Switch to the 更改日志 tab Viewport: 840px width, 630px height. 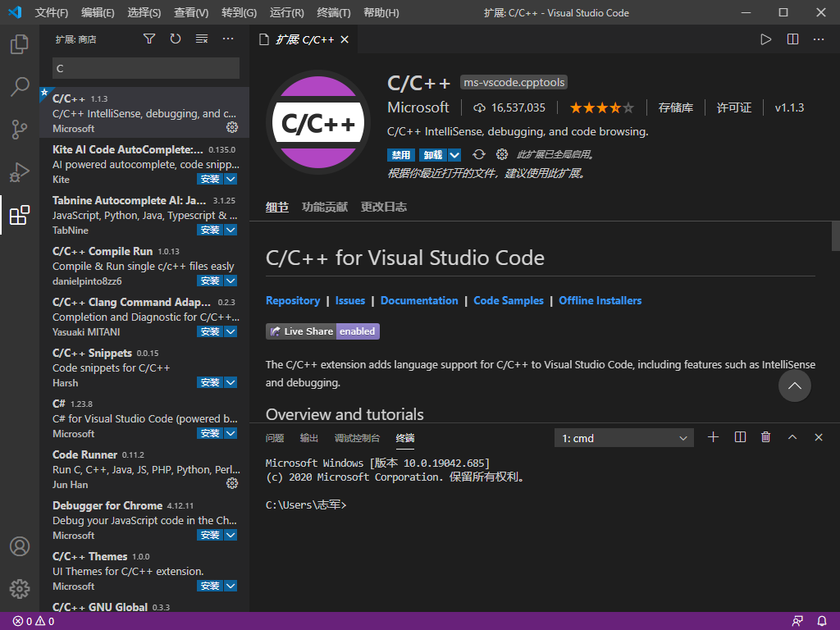(384, 207)
